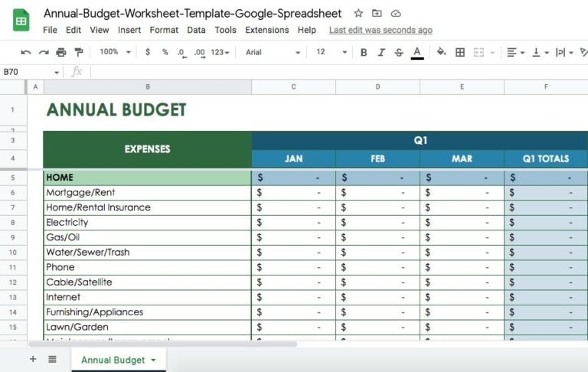This screenshot has width=588, height=372.
Task: Select row 8 header
Action: click(x=13, y=223)
